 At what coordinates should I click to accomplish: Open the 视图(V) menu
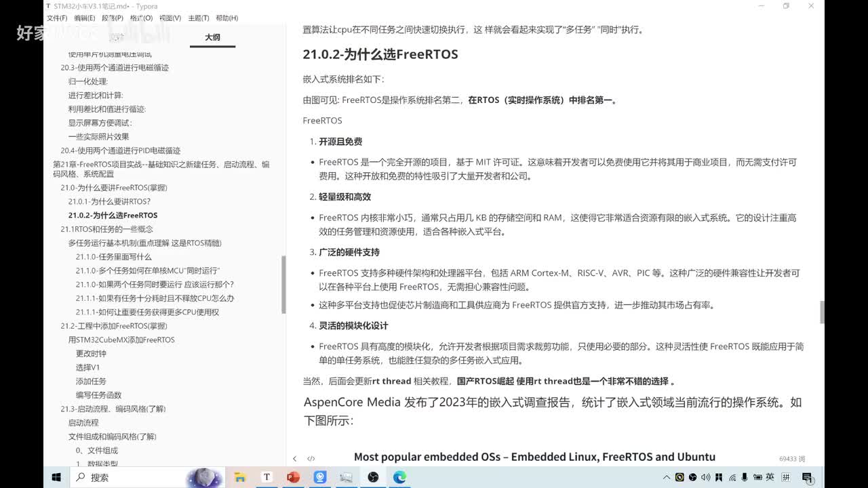tap(170, 18)
